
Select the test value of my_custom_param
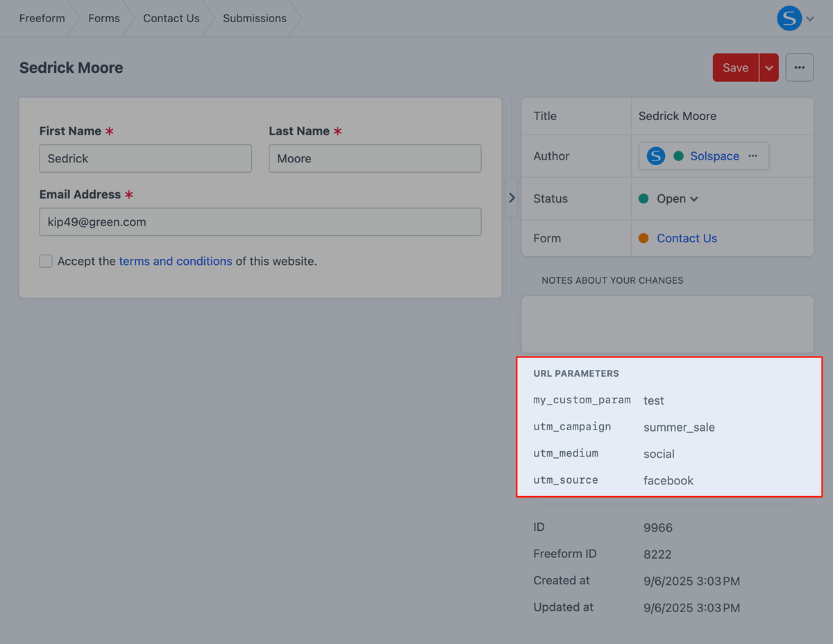(654, 400)
